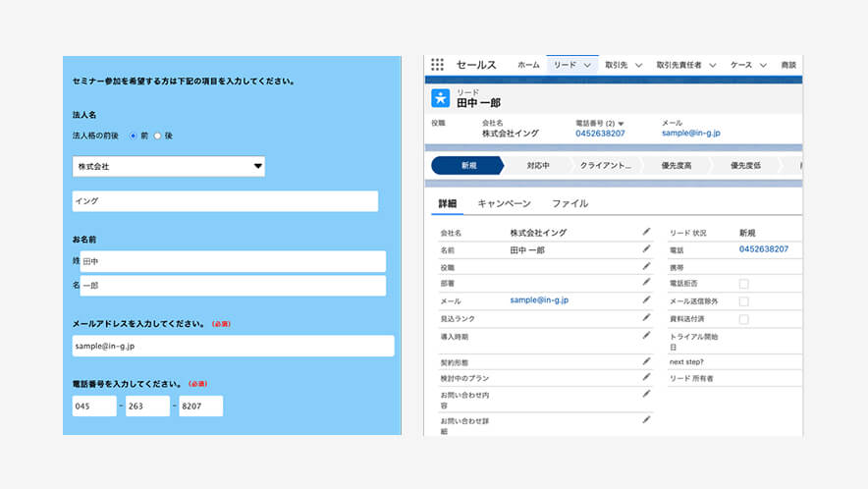This screenshot has width=868, height=489.
Task: Open the Salesforce App Launcher grid icon
Action: click(437, 65)
